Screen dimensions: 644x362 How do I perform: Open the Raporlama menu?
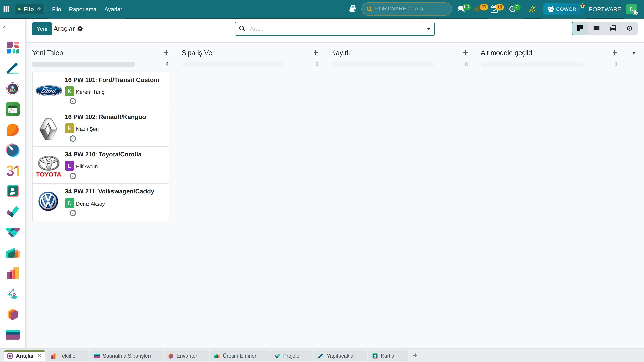pos(83,9)
